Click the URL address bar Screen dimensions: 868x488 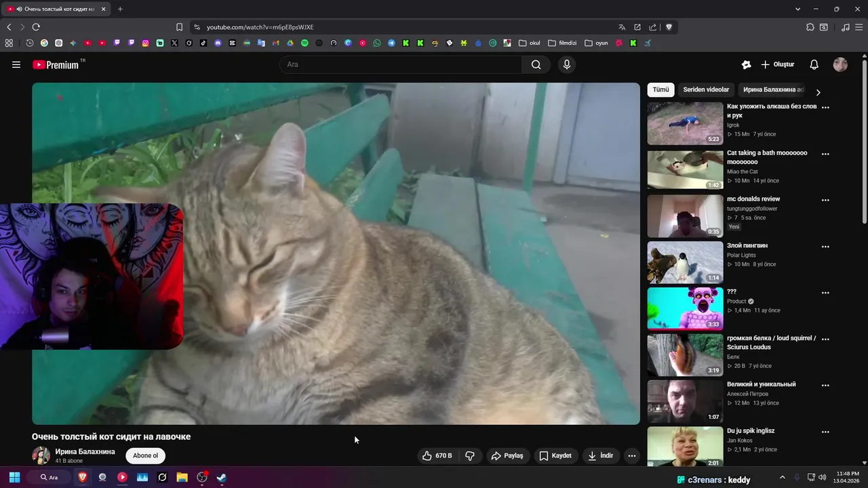[400, 27]
